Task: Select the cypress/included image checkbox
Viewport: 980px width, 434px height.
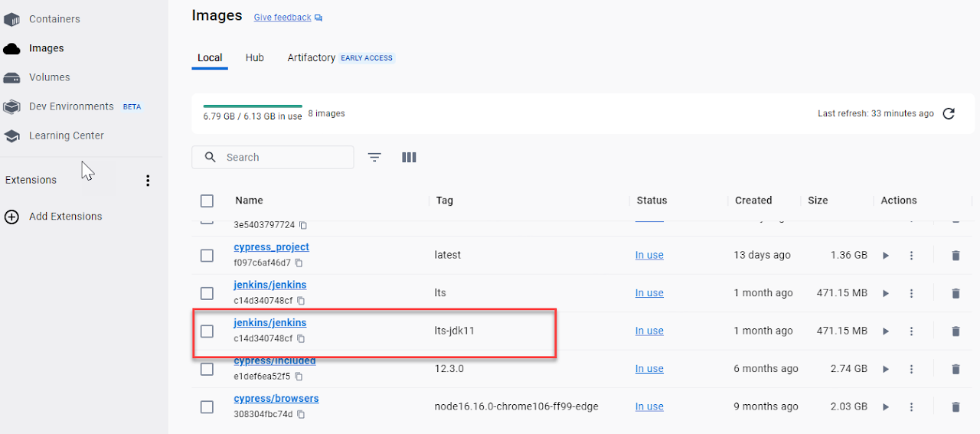Action: [x=207, y=369]
